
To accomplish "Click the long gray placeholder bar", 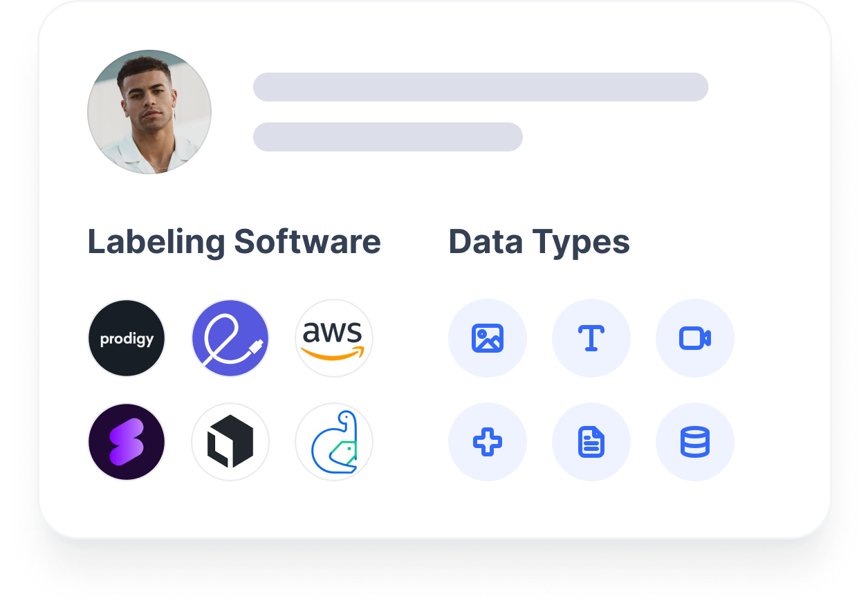I will pyautogui.click(x=481, y=87).
